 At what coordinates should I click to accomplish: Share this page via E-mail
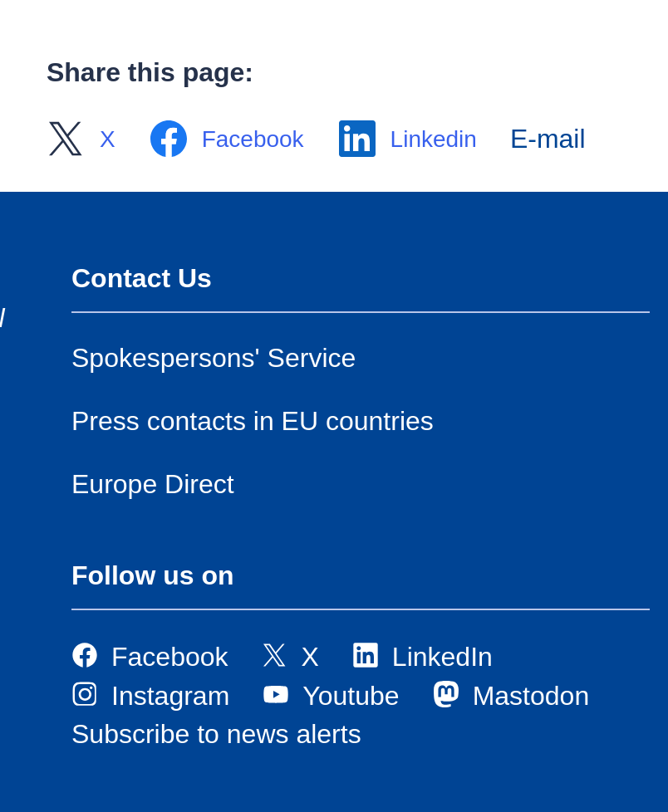click(548, 139)
